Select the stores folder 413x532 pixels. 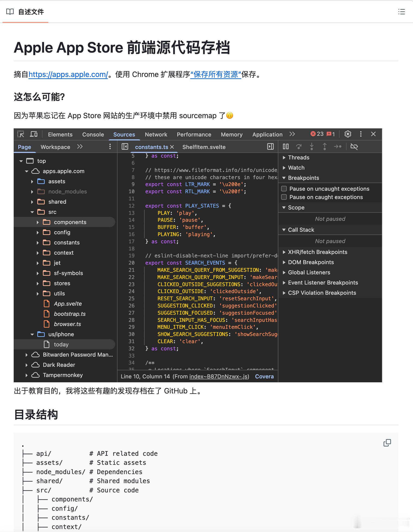tap(62, 283)
